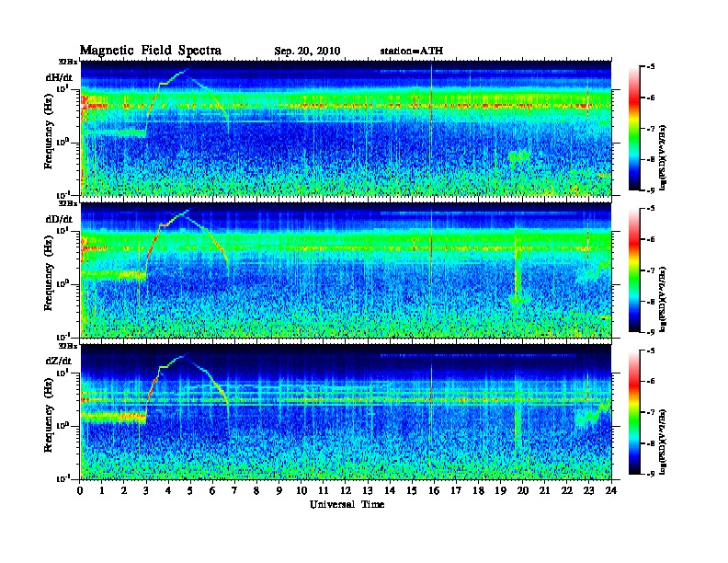This screenshot has width=728, height=563.
Task: Click the hour 13 tick label on the time axis
Action: 368,490
